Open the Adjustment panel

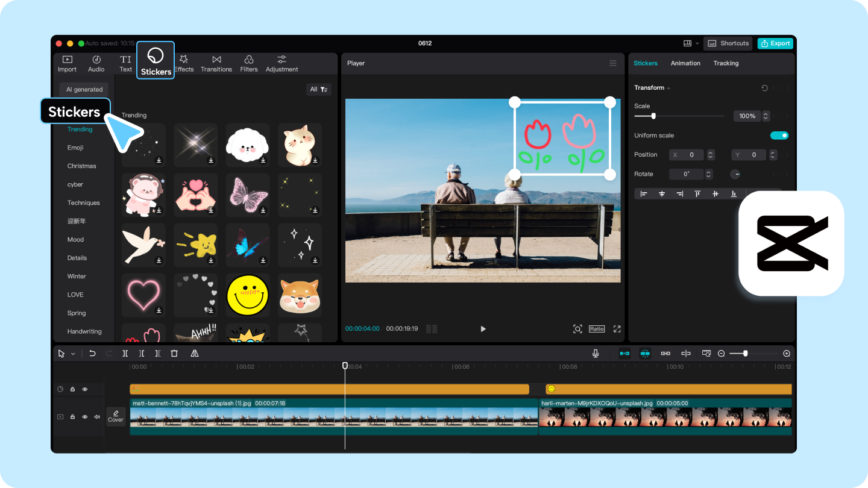point(281,63)
